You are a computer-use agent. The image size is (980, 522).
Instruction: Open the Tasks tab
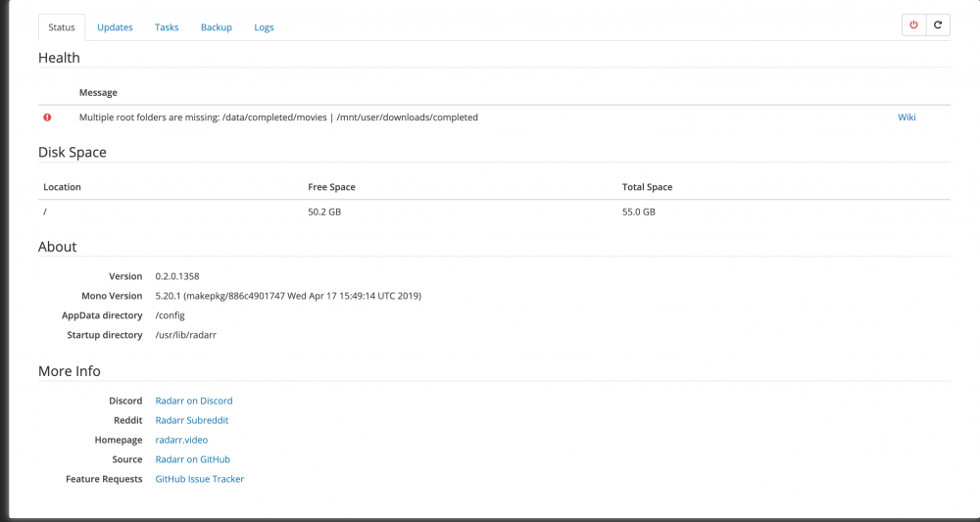[x=167, y=27]
